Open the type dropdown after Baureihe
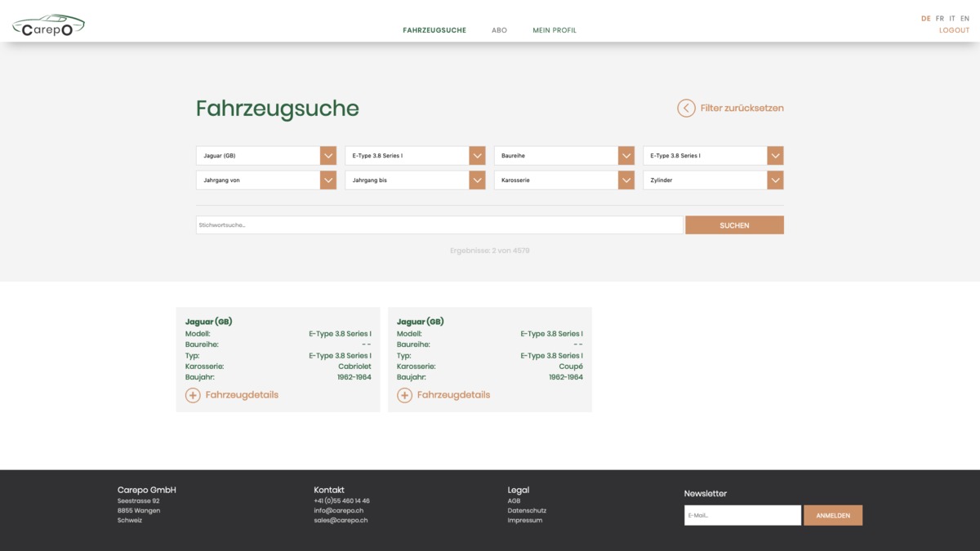This screenshot has width=980, height=551. coord(713,156)
